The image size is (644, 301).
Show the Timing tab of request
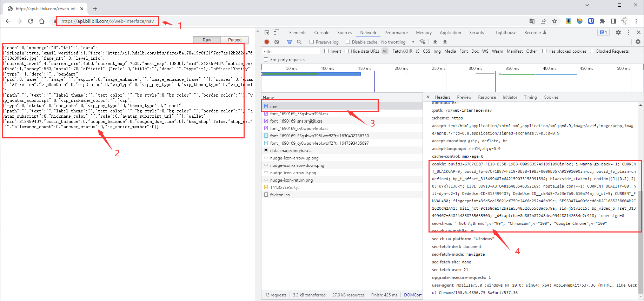pyautogui.click(x=530, y=97)
